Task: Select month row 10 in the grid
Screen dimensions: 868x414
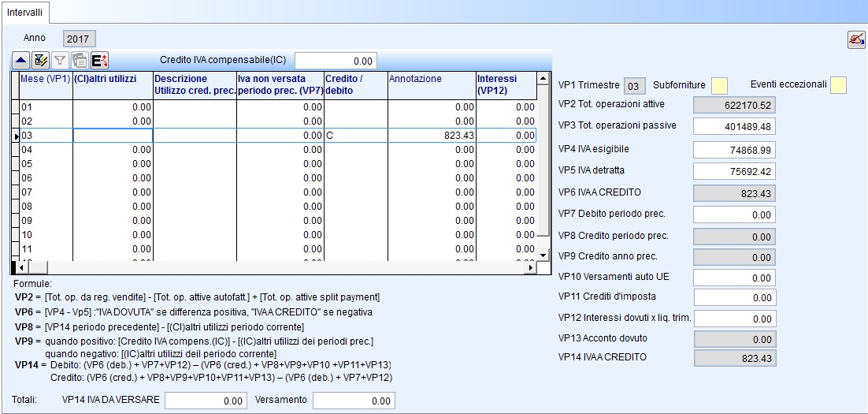Action: pos(273,235)
